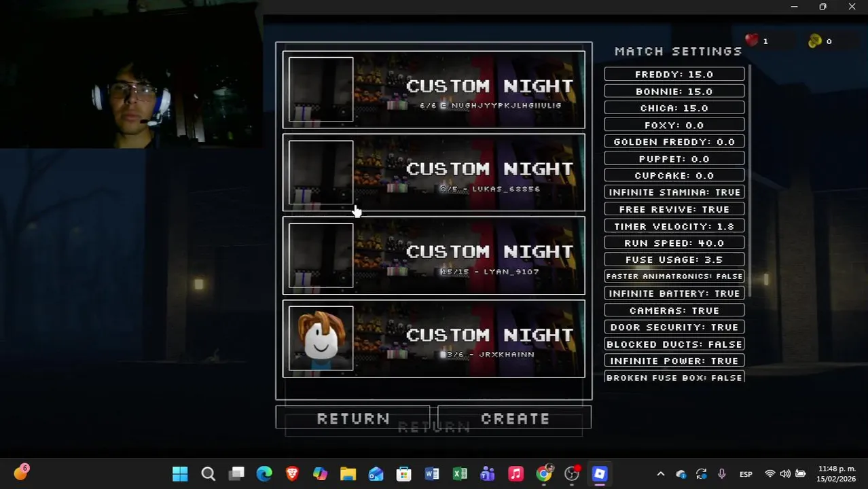The width and height of the screenshot is (868, 489).
Task: Select the Cupcake: 0.0 setting
Action: point(674,175)
